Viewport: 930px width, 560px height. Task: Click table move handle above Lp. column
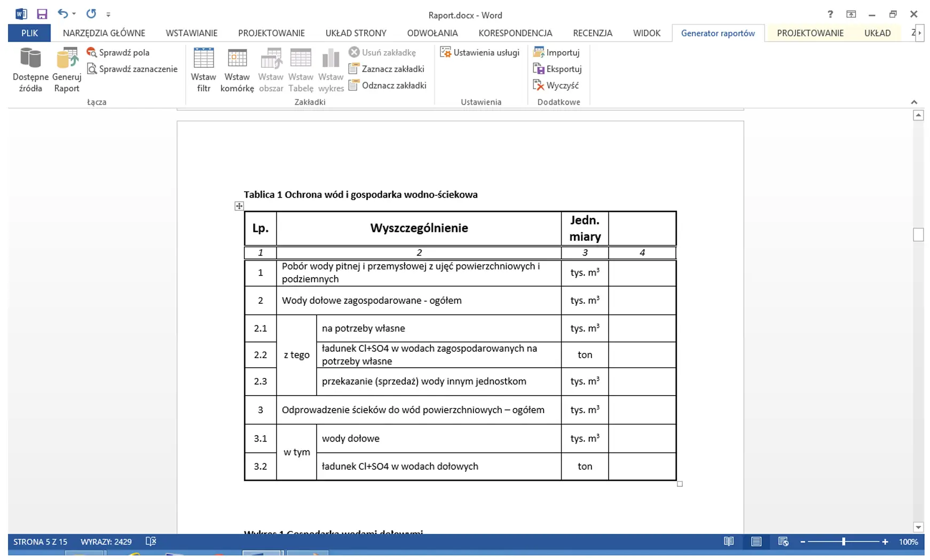coord(239,206)
